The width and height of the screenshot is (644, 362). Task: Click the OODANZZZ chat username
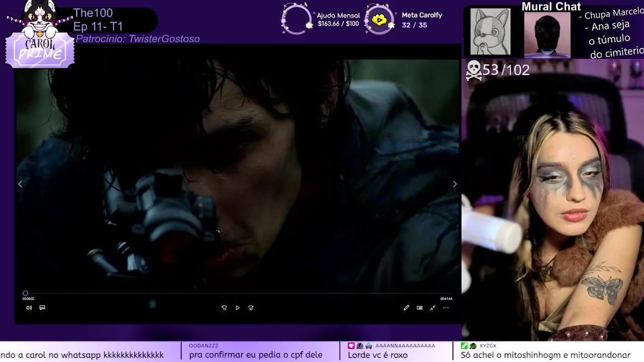[x=204, y=346]
